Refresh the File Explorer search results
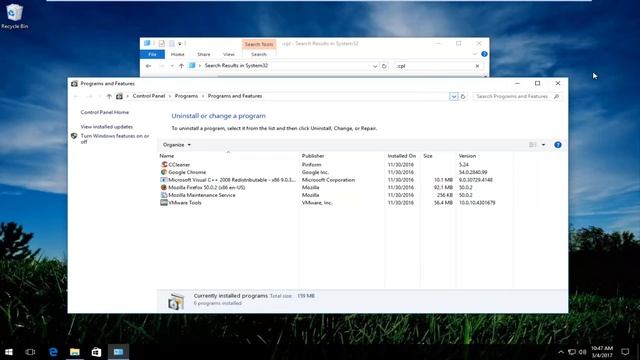 (384, 66)
